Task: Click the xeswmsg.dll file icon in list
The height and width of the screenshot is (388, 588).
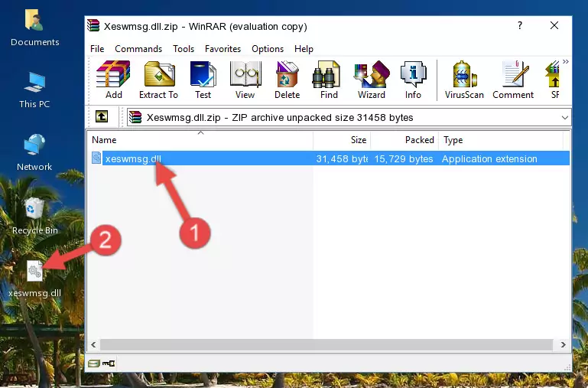Action: [96, 158]
